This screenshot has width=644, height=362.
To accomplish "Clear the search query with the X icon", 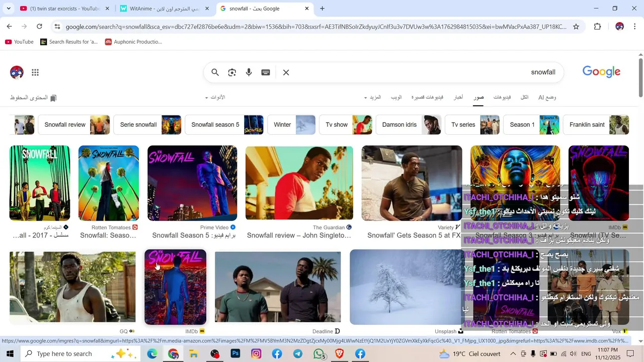I will coord(286,72).
